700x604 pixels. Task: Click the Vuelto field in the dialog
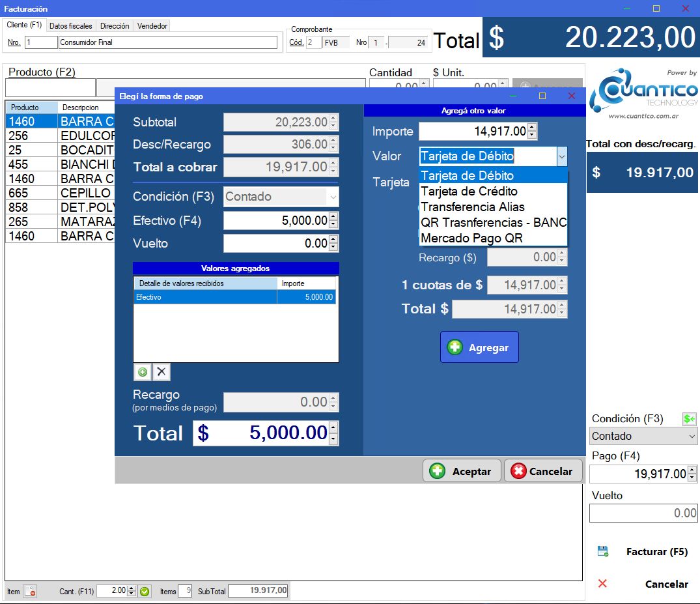(276, 244)
